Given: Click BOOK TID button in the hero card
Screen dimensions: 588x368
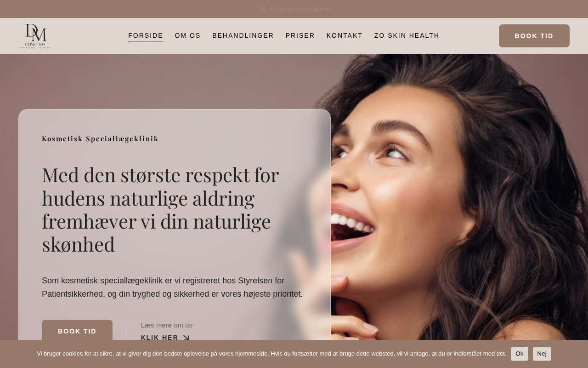Looking at the screenshot, I should [77, 331].
